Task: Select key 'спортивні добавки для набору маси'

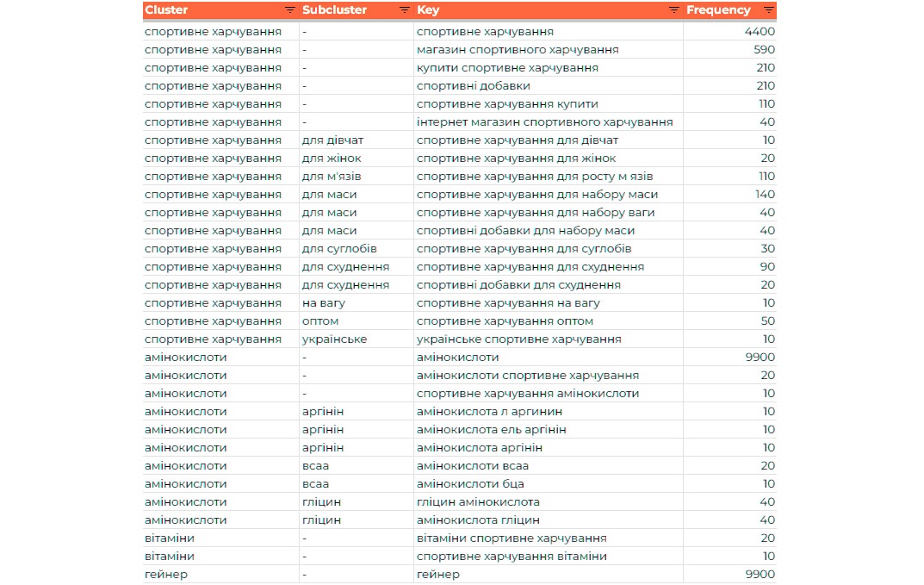Action: click(x=525, y=231)
